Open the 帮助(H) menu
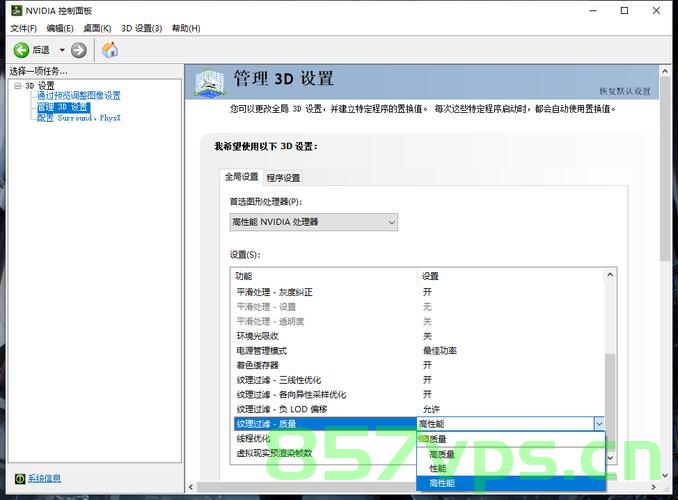Viewport: 678px width, 500px height. coord(186,28)
